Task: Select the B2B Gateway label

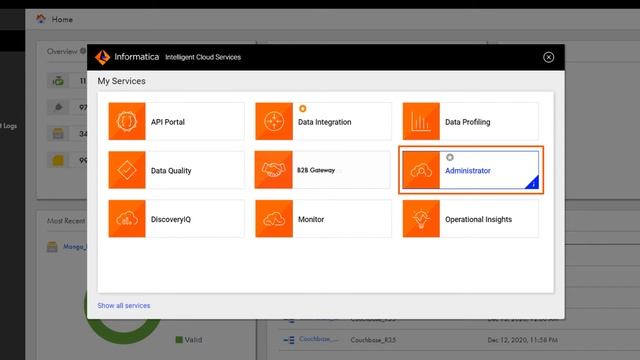Action: point(316,170)
